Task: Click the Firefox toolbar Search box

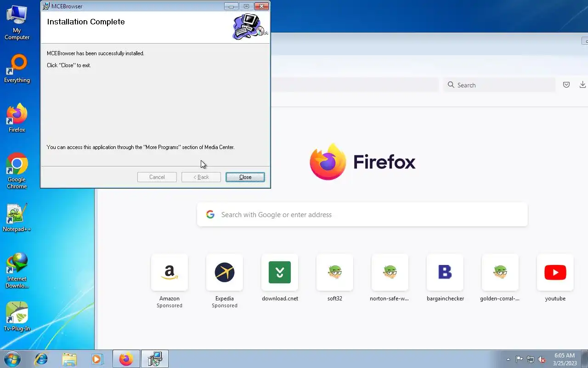Action: [x=499, y=85]
